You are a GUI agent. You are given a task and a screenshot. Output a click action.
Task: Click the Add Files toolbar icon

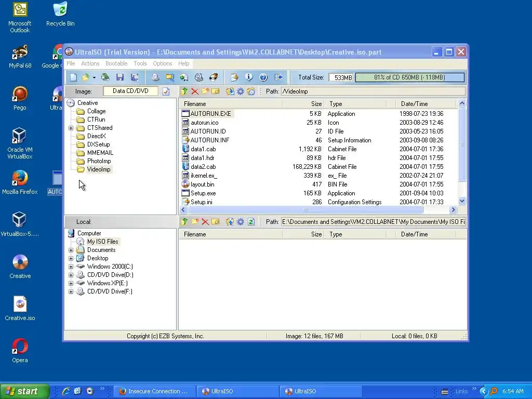point(234,77)
